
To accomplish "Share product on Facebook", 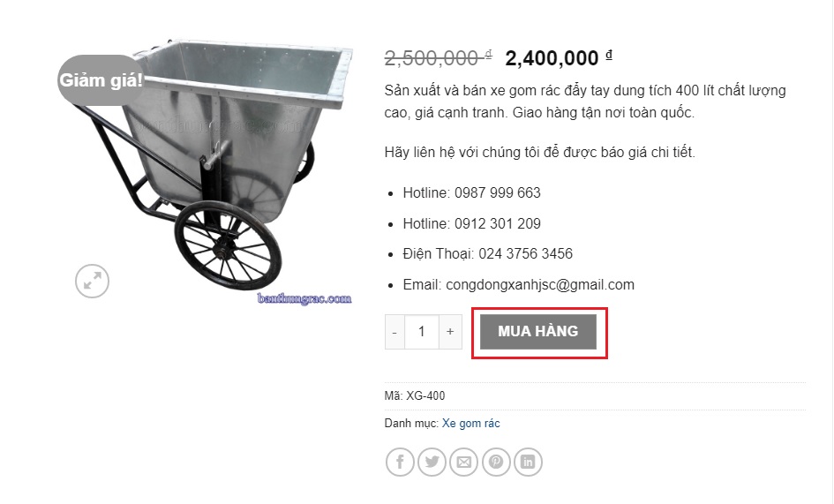I will [x=400, y=462].
